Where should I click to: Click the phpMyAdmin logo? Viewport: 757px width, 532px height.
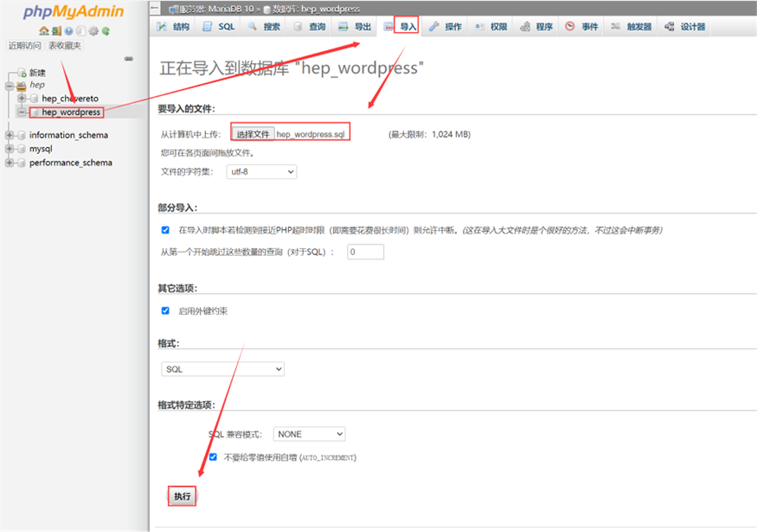(x=74, y=11)
